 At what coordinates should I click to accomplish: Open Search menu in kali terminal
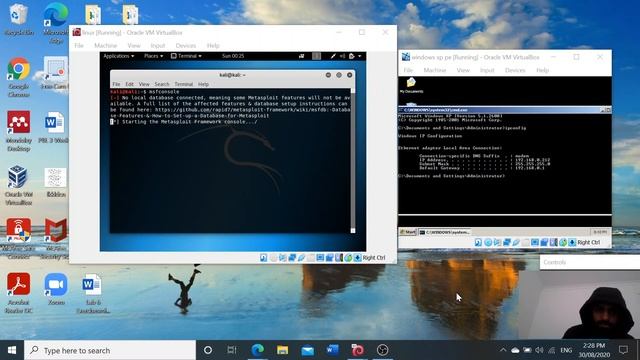(x=162, y=84)
